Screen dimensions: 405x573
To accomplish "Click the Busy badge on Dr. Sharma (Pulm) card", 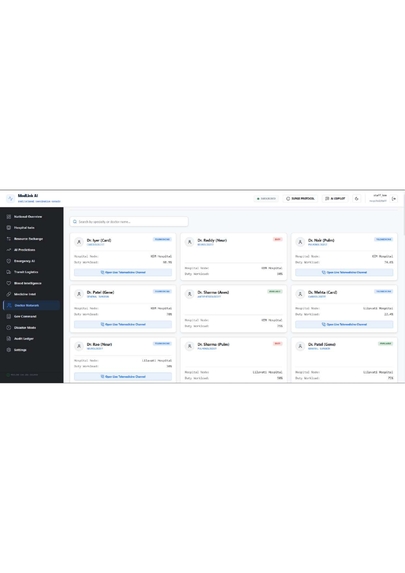I will (277, 344).
